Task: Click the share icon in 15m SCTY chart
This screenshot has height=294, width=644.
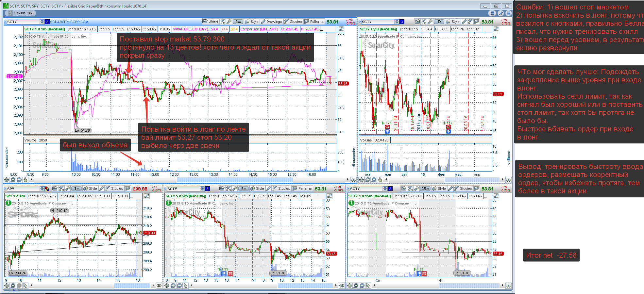Action: point(404,188)
